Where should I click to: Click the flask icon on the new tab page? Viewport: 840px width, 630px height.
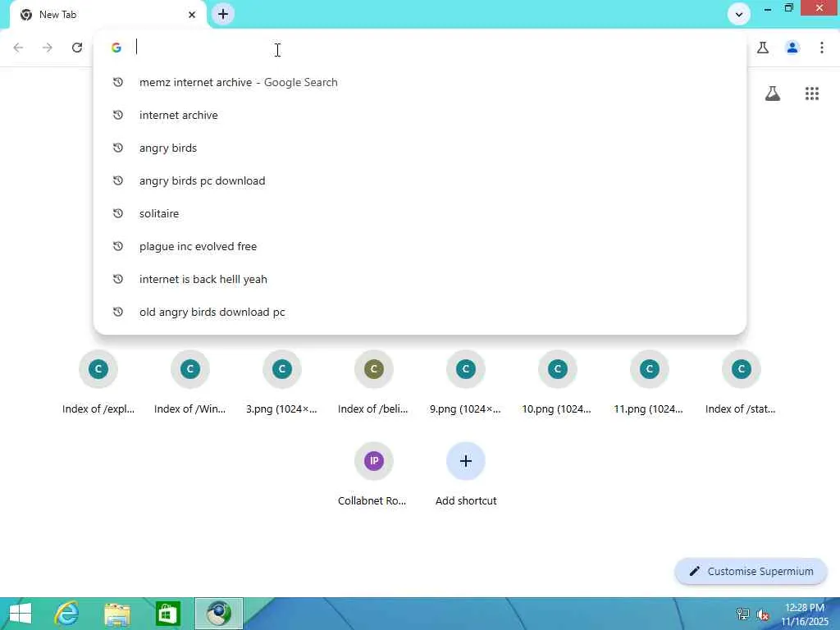coord(773,94)
